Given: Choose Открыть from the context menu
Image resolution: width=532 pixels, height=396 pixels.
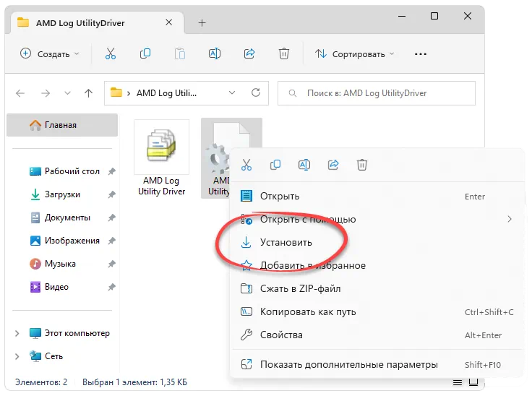Looking at the screenshot, I should click(377, 197).
